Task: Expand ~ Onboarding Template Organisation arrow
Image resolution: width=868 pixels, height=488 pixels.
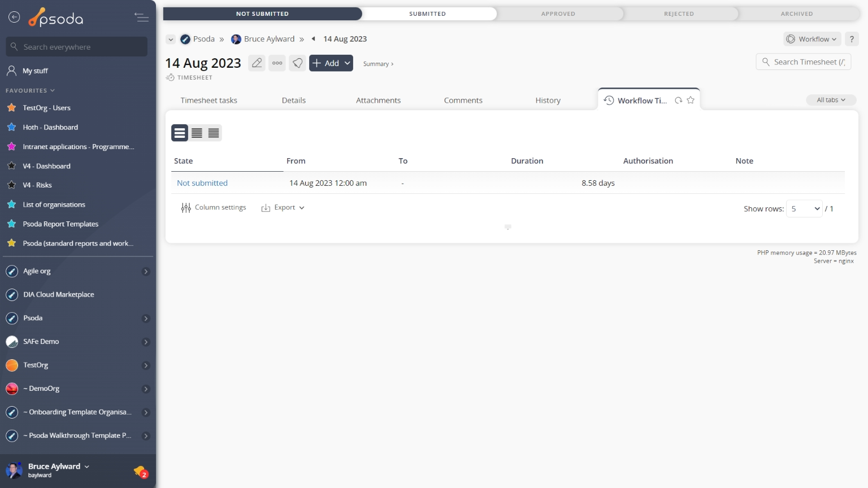Action: click(x=146, y=412)
